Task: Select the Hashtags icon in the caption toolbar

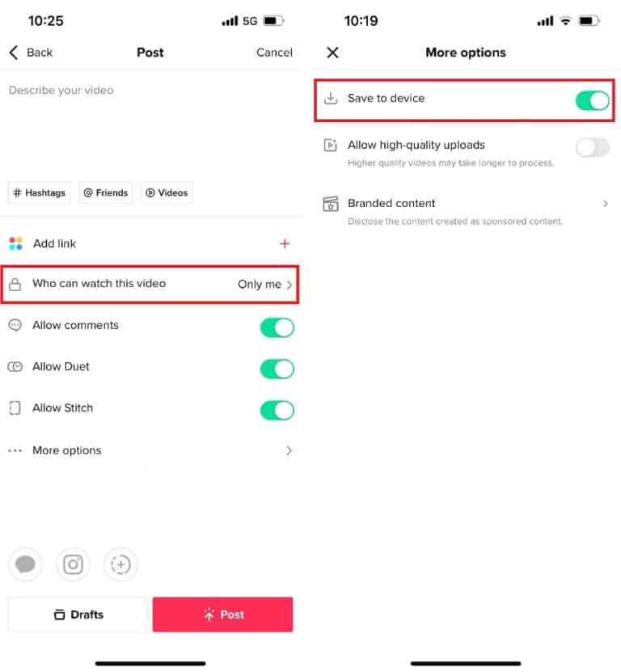Action: (39, 192)
